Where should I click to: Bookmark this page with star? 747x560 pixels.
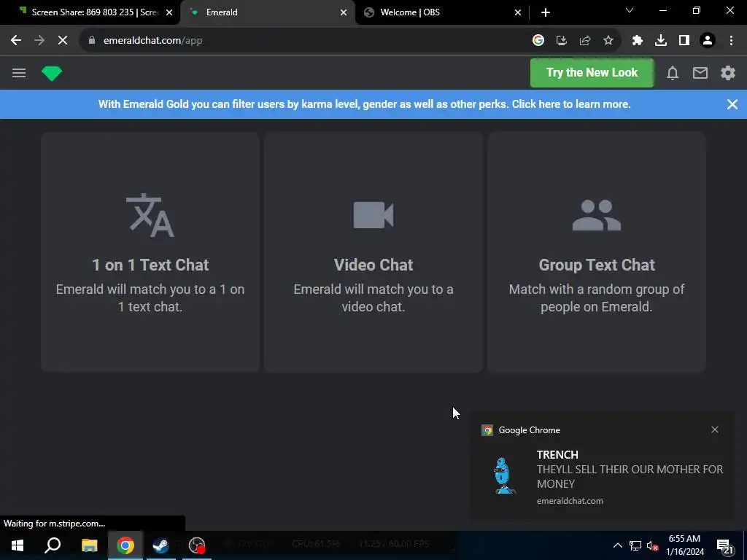608,41
